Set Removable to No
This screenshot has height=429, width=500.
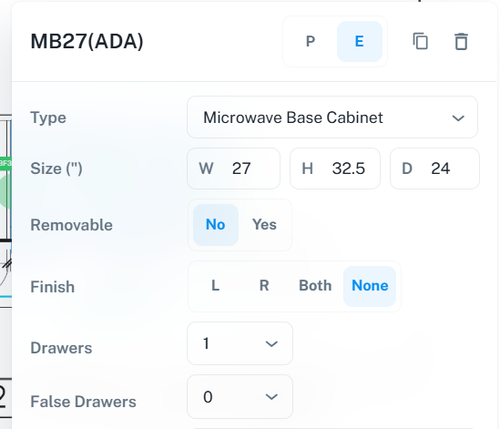(216, 225)
